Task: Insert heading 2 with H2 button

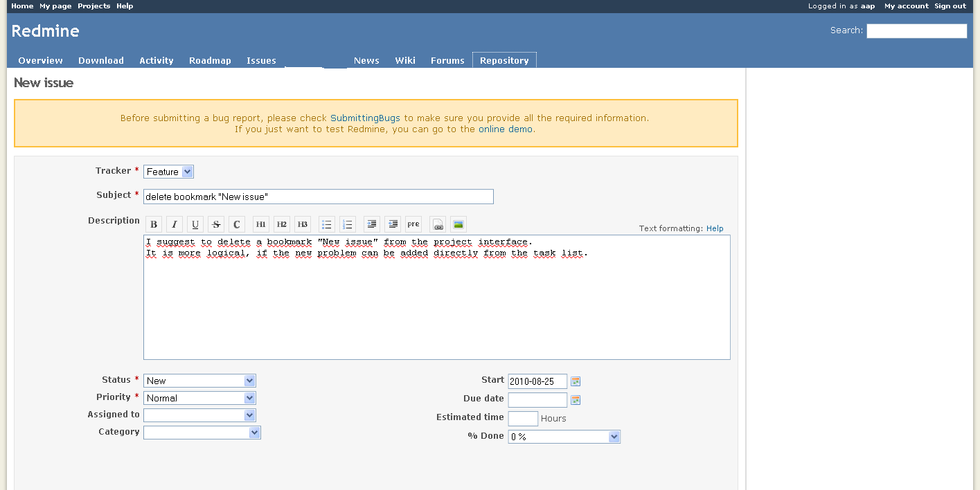Action: [x=282, y=224]
